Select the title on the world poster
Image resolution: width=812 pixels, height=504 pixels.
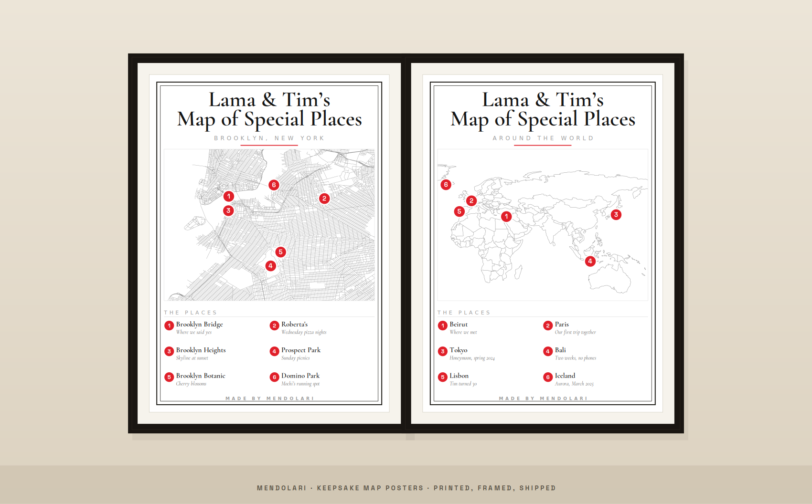(543, 110)
